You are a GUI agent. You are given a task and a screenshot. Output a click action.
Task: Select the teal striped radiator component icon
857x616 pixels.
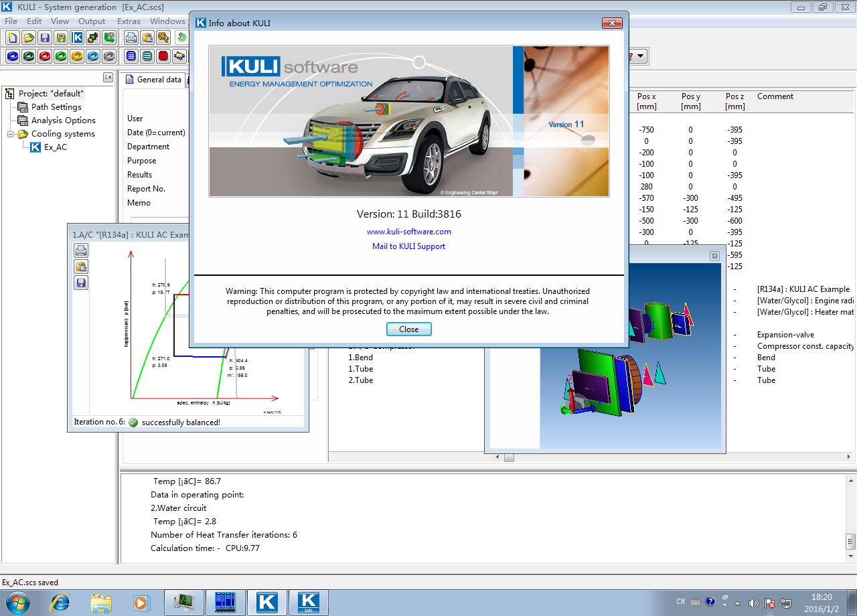[147, 56]
